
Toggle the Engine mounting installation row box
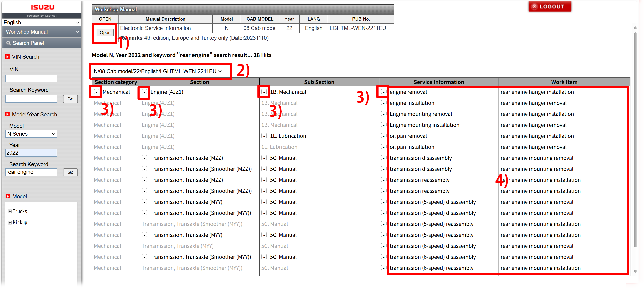click(384, 125)
